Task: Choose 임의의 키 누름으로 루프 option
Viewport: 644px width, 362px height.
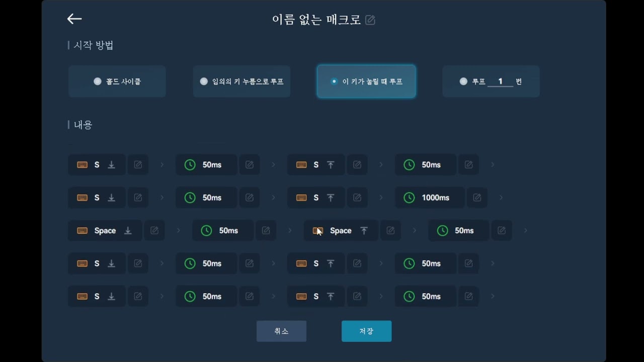Action: (x=242, y=81)
